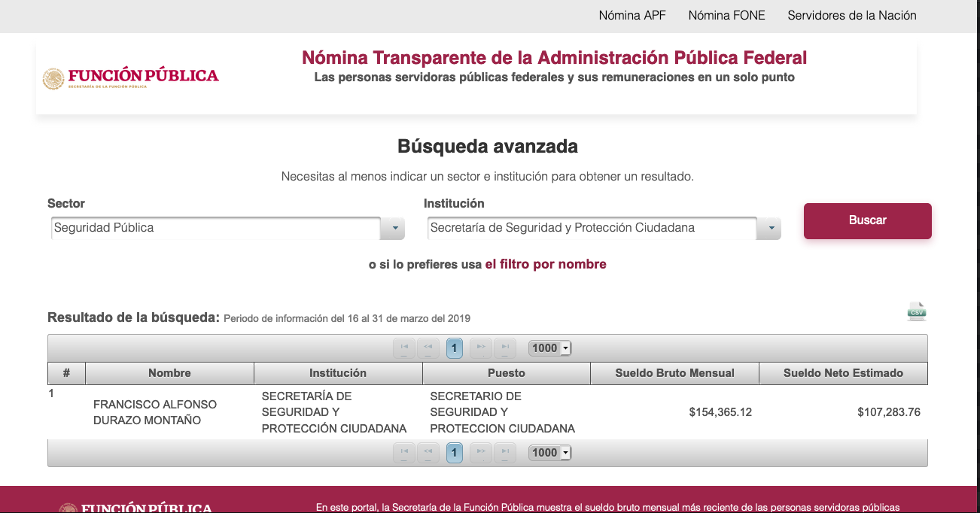Navigate to Servidores de la Nación
This screenshot has height=513, width=980.
[851, 15]
